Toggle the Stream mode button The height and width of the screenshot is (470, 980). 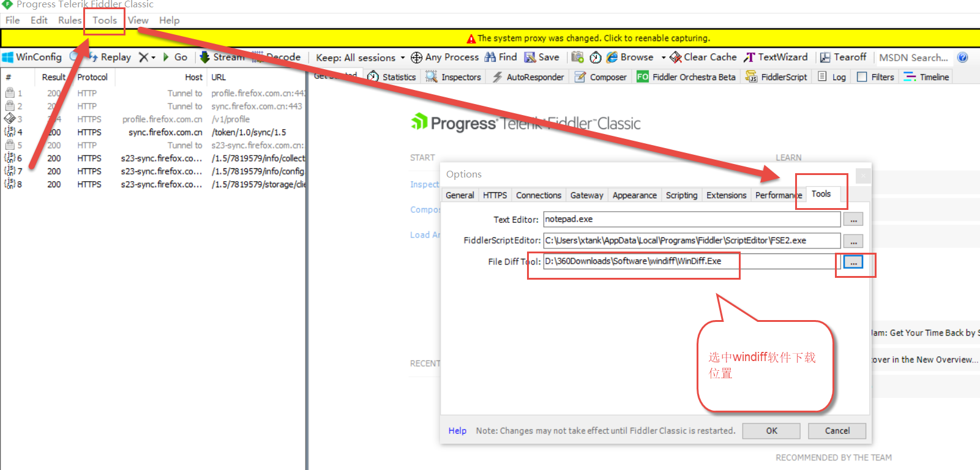click(222, 58)
